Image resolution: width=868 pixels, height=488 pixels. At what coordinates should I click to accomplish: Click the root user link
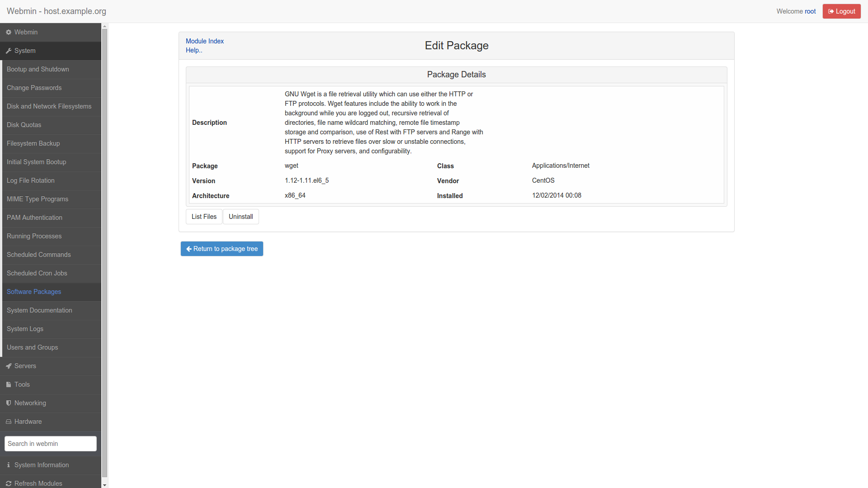pyautogui.click(x=810, y=11)
